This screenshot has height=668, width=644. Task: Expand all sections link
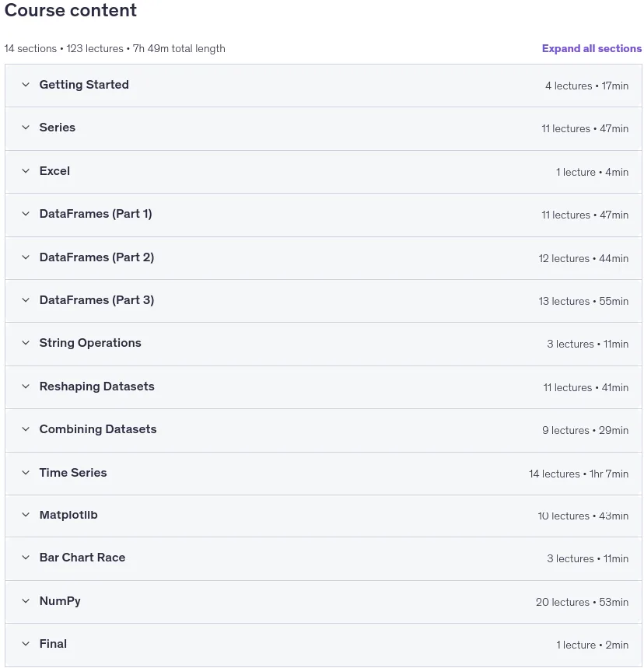pyautogui.click(x=592, y=48)
